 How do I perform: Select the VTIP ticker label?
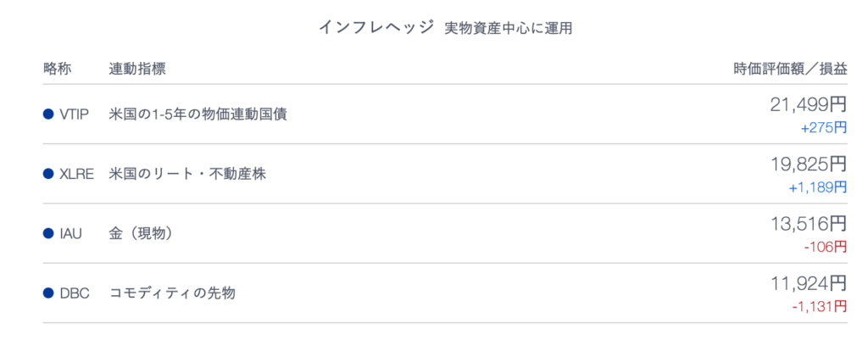(x=75, y=114)
